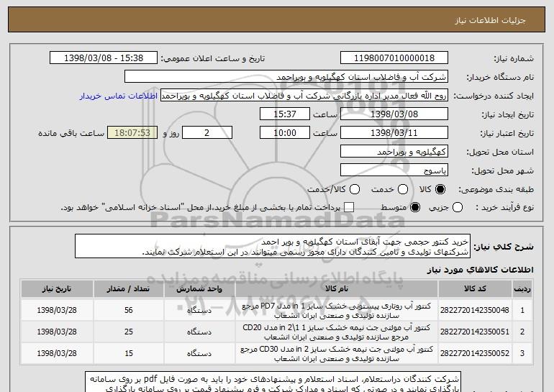Select the کالا radio button
Image resolution: width=554 pixels, height=392 pixels.
[x=440, y=189]
